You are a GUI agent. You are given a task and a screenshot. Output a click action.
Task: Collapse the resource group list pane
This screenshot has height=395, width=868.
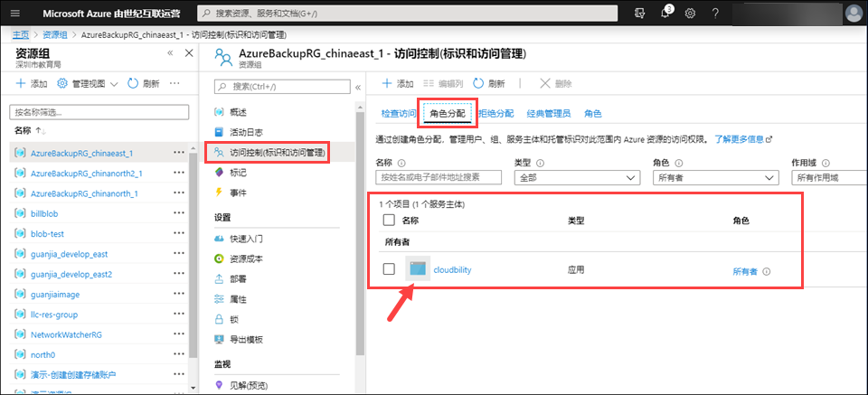pyautogui.click(x=171, y=52)
